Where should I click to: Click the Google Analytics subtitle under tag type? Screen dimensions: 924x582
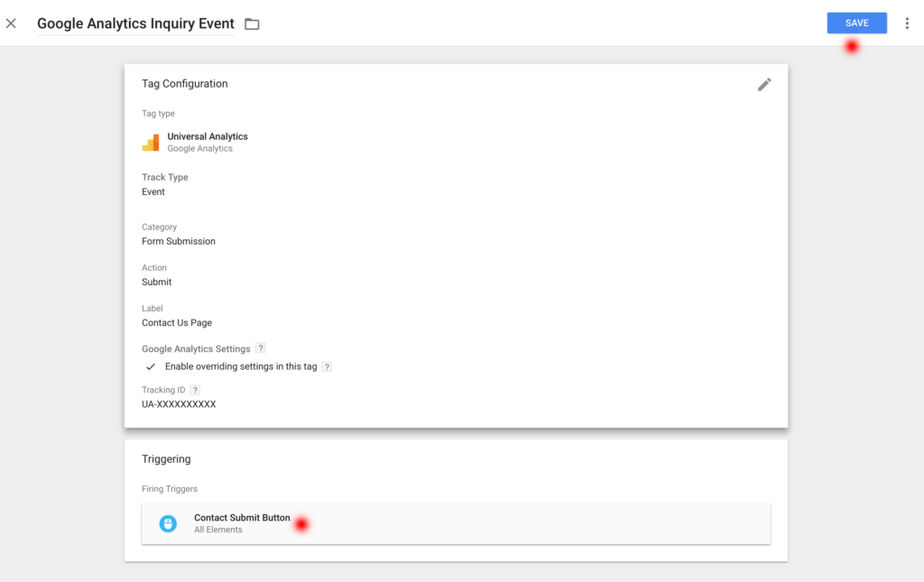[199, 149]
